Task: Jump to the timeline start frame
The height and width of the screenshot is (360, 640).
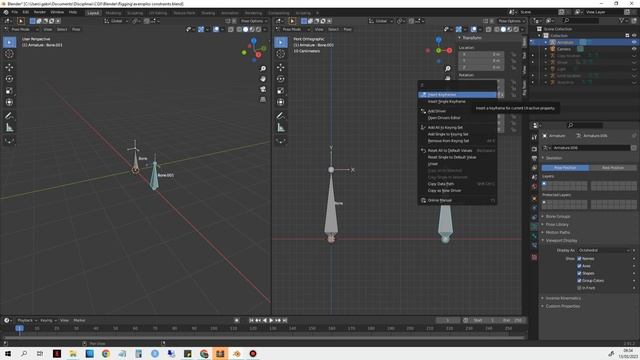Action: tap(251, 320)
